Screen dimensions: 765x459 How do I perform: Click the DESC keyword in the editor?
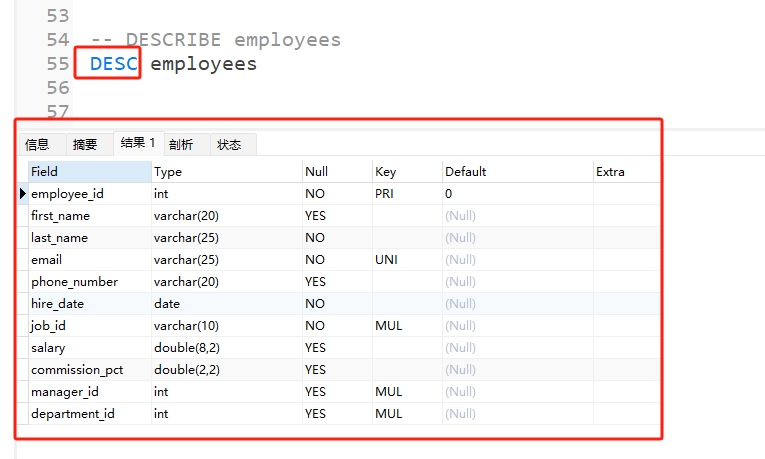(113, 64)
